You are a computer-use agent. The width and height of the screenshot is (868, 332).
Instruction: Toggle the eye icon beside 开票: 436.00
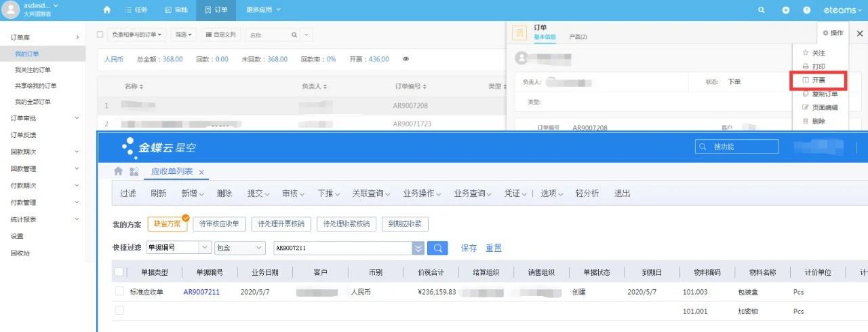click(406, 59)
